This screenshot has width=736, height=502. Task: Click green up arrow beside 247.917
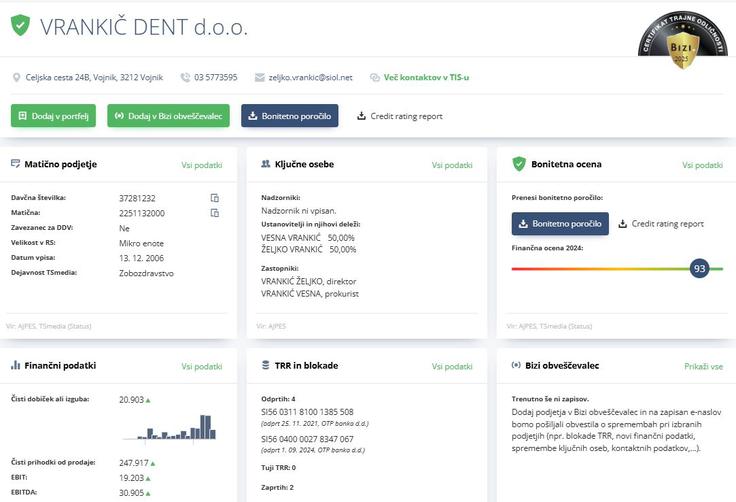pos(153,463)
